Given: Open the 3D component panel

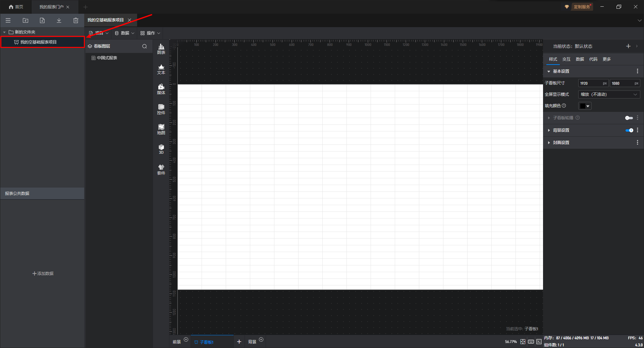Looking at the screenshot, I should pos(161,149).
